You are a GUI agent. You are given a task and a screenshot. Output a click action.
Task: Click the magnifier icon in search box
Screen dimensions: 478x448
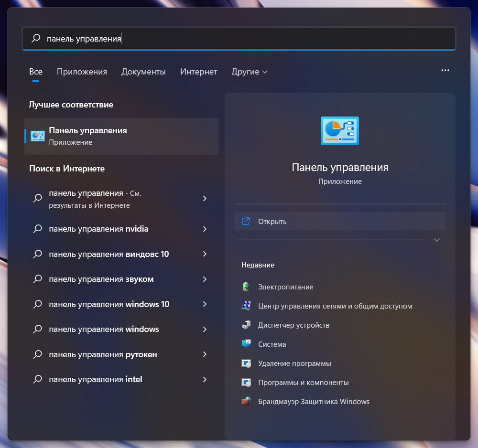[36, 38]
